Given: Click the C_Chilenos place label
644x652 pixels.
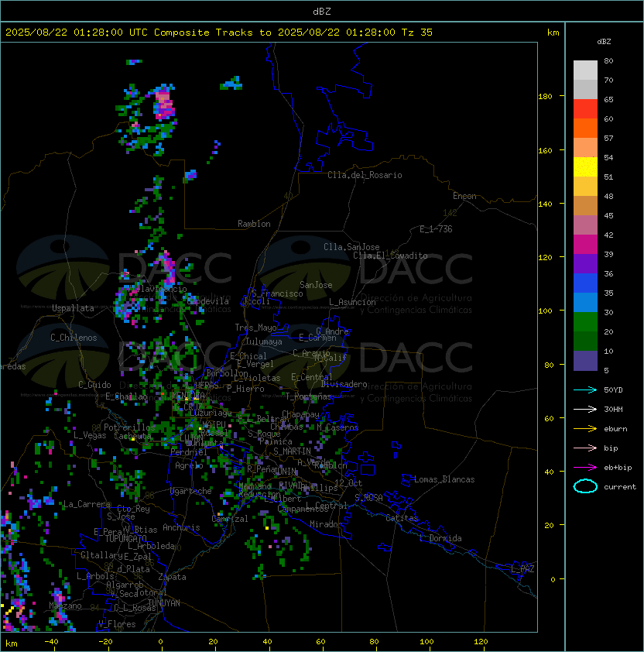Looking at the screenshot, I should coord(74,338).
